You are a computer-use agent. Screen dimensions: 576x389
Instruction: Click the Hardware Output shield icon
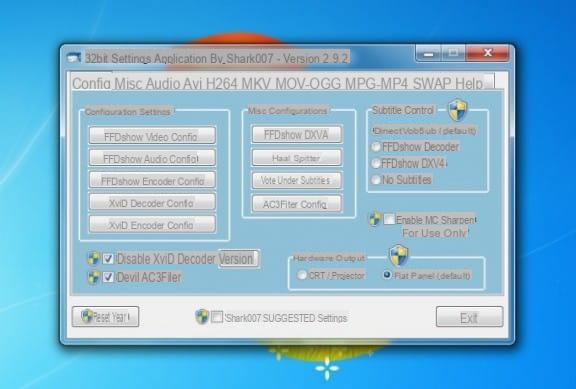[x=399, y=255]
